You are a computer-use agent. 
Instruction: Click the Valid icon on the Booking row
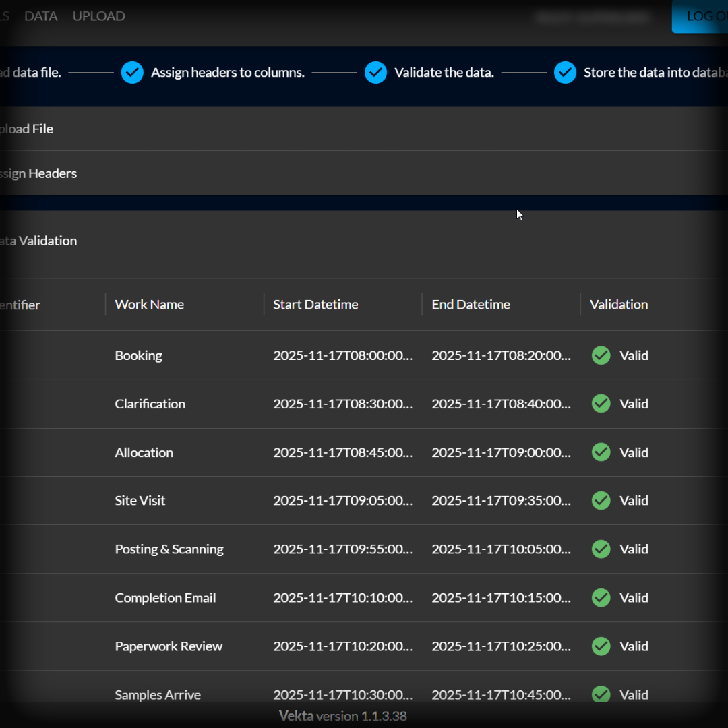tap(600, 355)
